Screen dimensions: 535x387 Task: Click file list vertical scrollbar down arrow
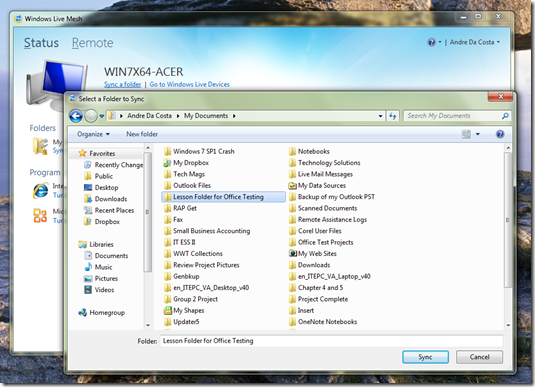[x=508, y=325]
